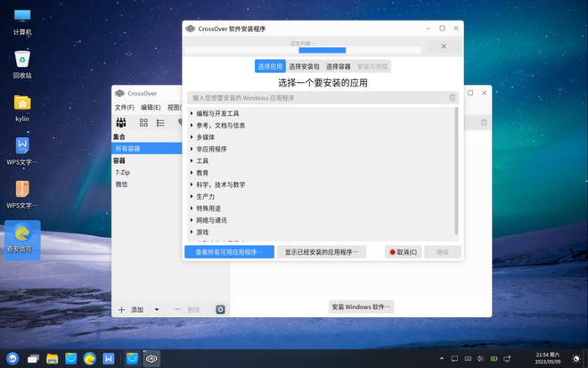Click the Windows application search input field

tap(316, 98)
